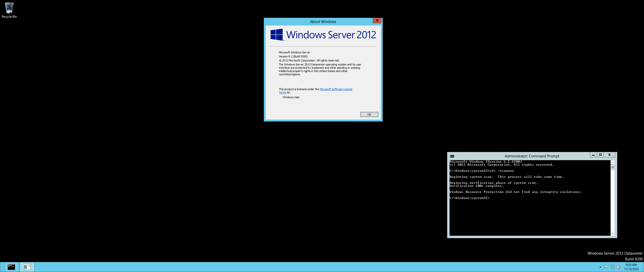The image size is (644, 272).
Task: Click the second taskbar app icon
Action: click(x=27, y=267)
